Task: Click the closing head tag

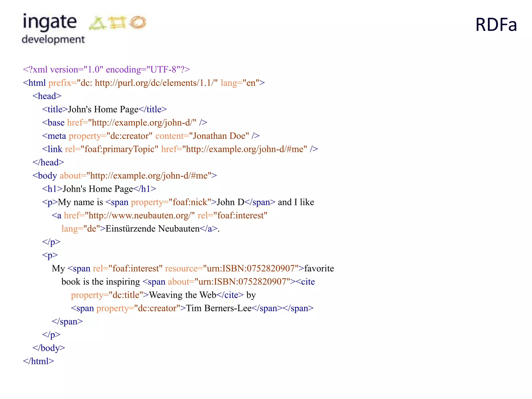Action: (x=48, y=162)
